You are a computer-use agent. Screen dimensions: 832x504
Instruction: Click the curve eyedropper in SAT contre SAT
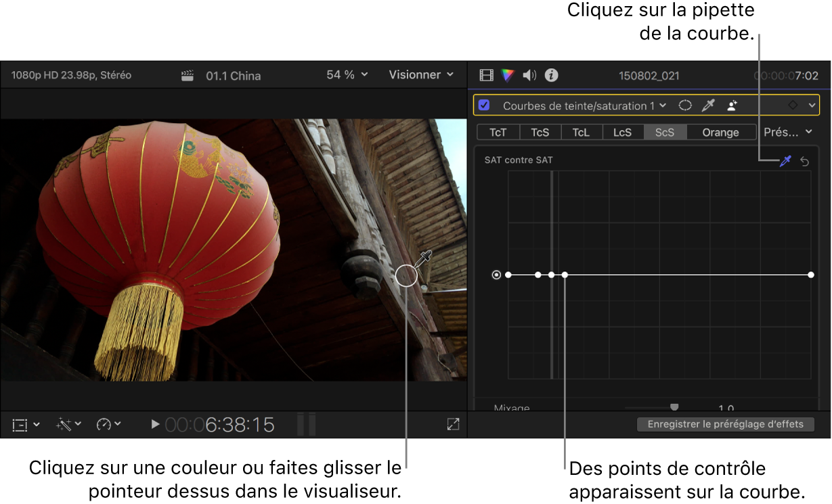[x=785, y=161]
